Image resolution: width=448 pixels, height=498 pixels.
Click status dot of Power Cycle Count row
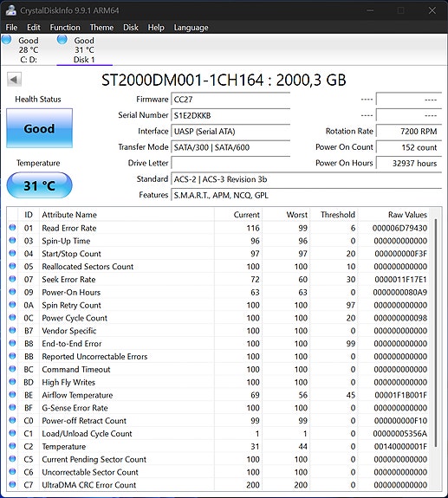pyautogui.click(x=12, y=317)
